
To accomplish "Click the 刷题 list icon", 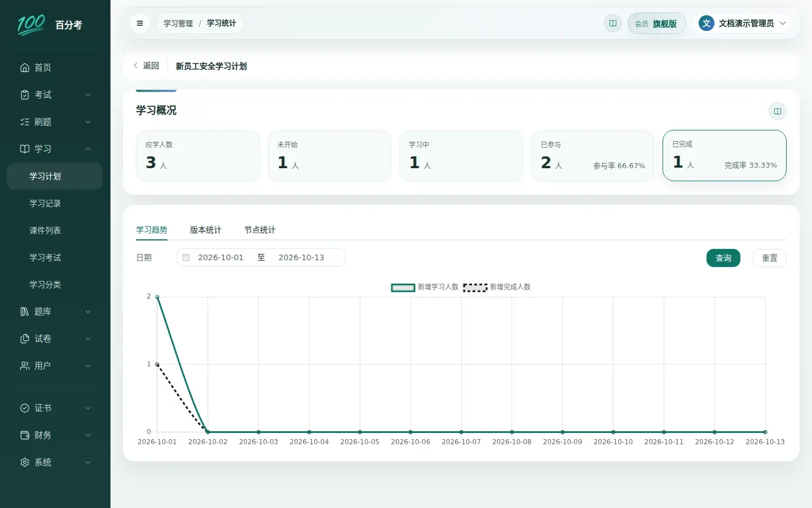I will pos(25,122).
